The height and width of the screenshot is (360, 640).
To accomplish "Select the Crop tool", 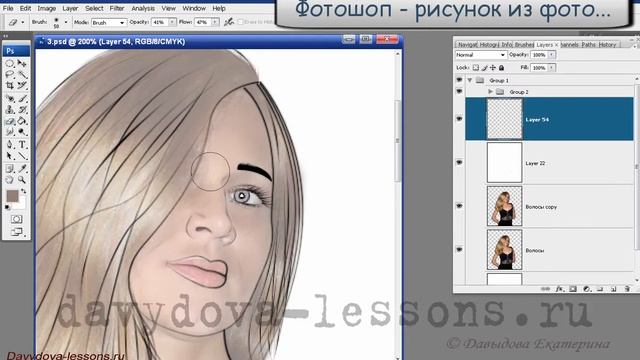I will tap(10, 86).
